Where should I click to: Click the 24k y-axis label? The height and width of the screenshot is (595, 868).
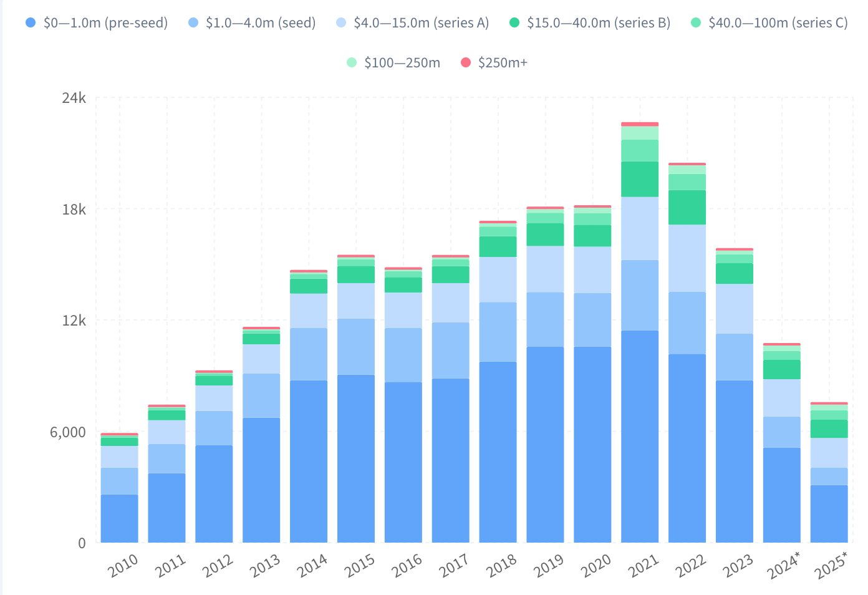[74, 98]
